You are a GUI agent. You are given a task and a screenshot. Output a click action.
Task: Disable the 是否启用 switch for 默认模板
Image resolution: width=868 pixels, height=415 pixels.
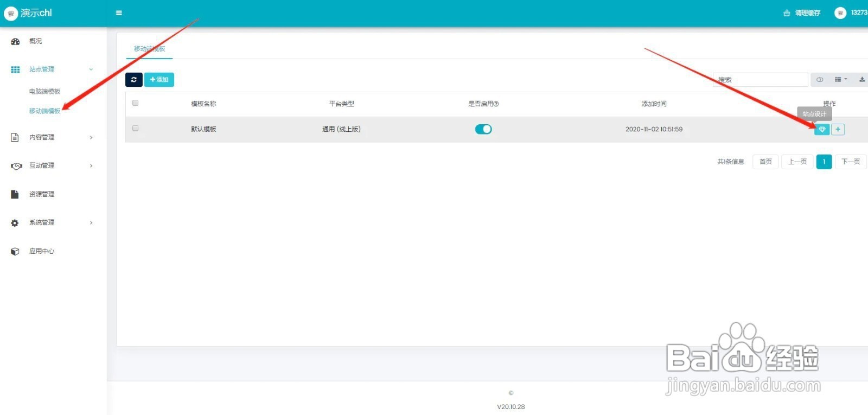coord(483,129)
